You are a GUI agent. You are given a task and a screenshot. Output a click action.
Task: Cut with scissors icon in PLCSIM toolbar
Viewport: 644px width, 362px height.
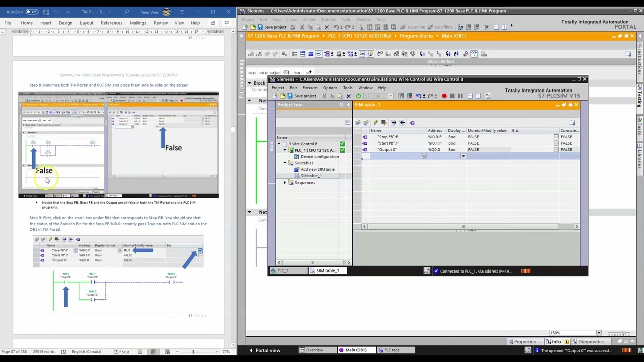coord(324,96)
